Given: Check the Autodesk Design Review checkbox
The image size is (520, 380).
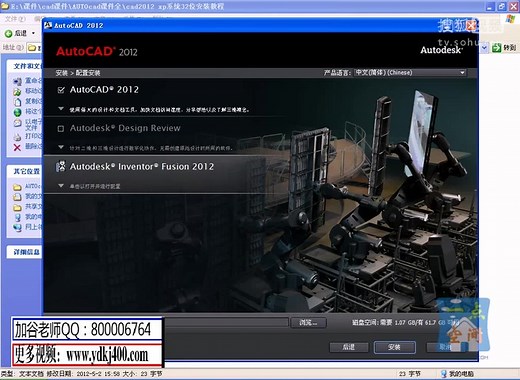Looking at the screenshot, I should click(61, 129).
